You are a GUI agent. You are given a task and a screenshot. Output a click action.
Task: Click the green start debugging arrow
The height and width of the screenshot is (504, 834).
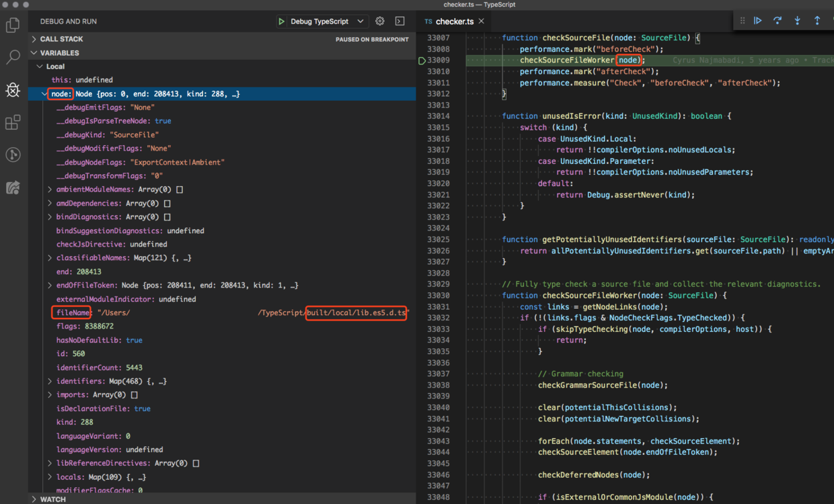(281, 21)
